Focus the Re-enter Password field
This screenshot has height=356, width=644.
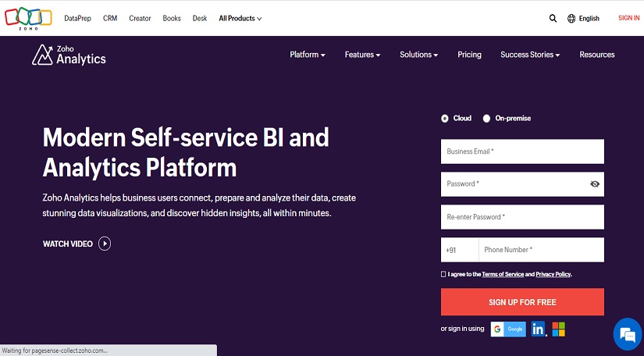pyautogui.click(x=522, y=217)
